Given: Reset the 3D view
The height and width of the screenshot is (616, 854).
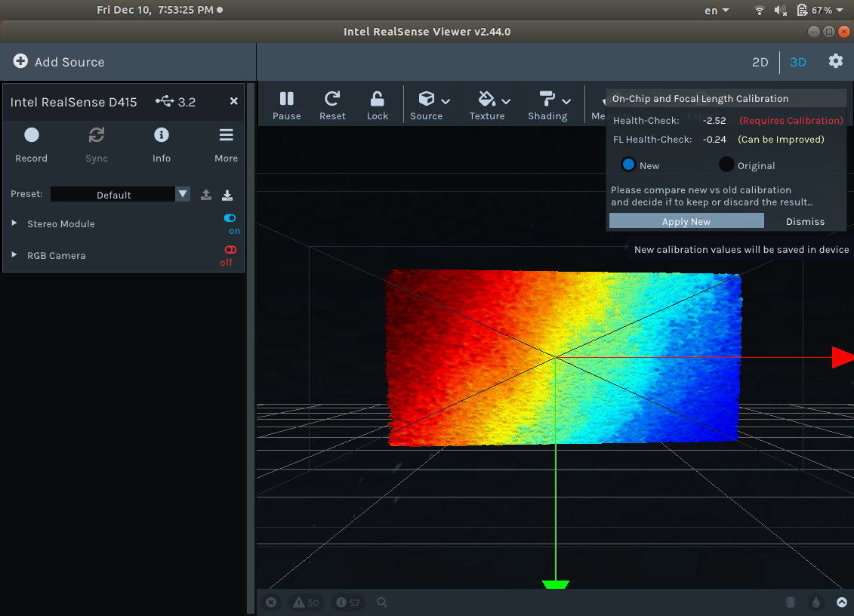Looking at the screenshot, I should click(x=332, y=106).
